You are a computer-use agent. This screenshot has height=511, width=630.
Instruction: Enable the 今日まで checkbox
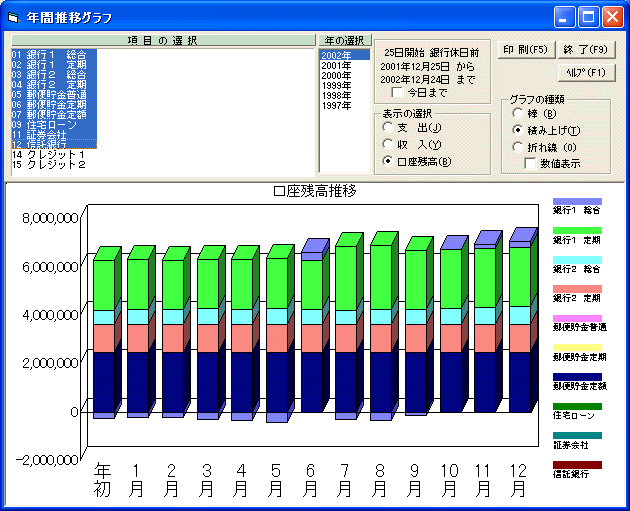pos(397,92)
